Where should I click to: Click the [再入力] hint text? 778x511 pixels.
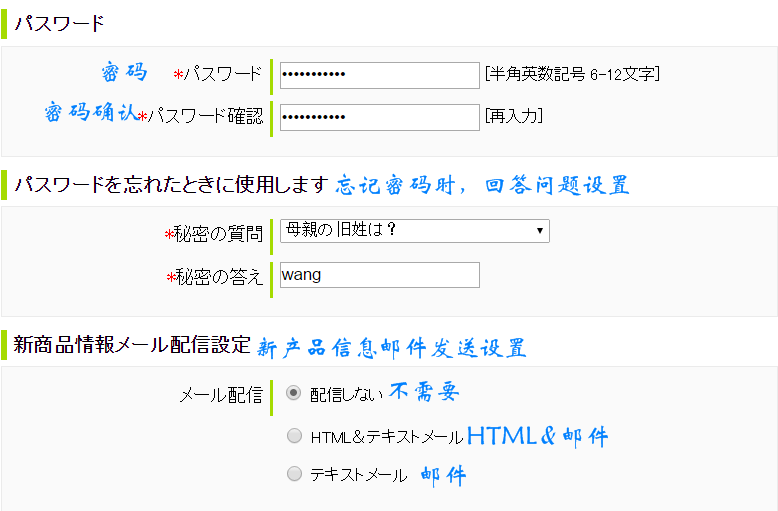coord(513,117)
